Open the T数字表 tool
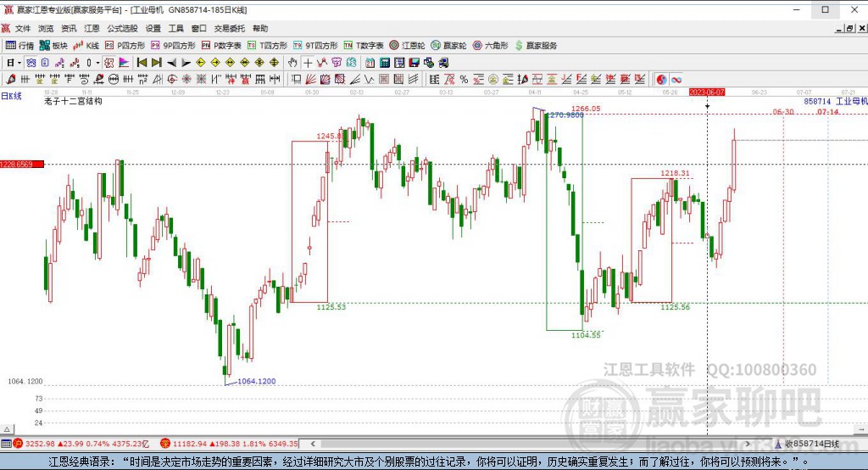Image resolution: width=868 pixels, height=470 pixels. click(x=364, y=46)
